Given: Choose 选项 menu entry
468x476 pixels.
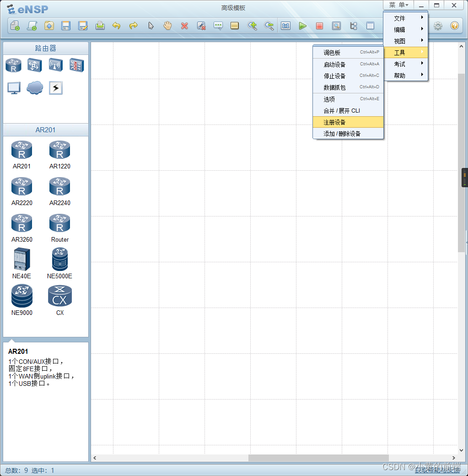Looking at the screenshot, I should (348, 99).
